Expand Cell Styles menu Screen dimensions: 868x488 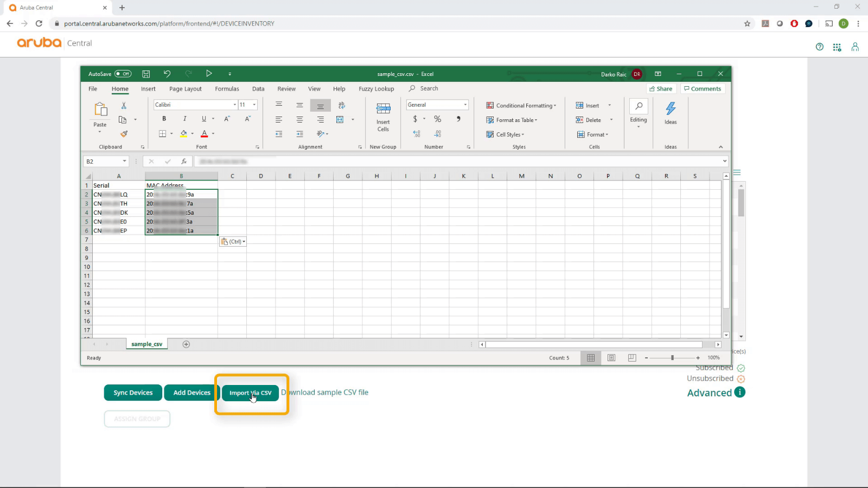(x=505, y=134)
